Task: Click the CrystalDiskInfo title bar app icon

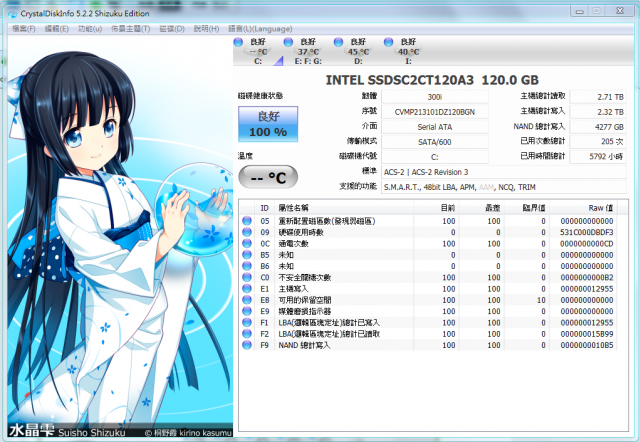Action: (x=13, y=13)
